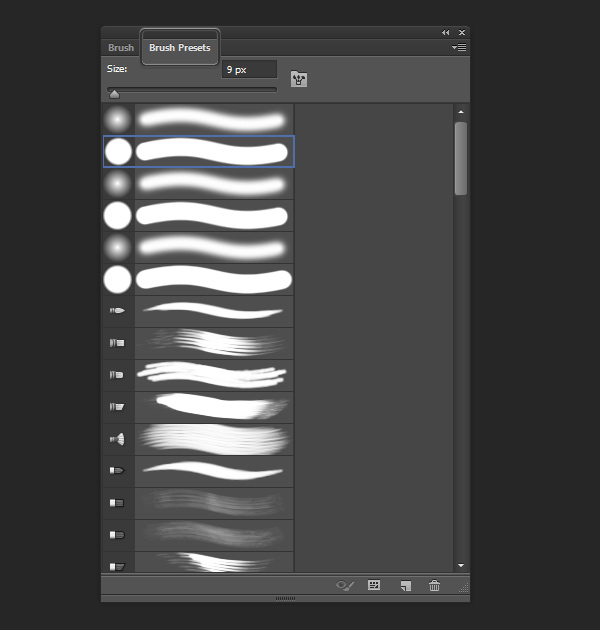Choose the soft round brush just above the thickest hard round
600x630 pixels.
pyautogui.click(x=199, y=248)
